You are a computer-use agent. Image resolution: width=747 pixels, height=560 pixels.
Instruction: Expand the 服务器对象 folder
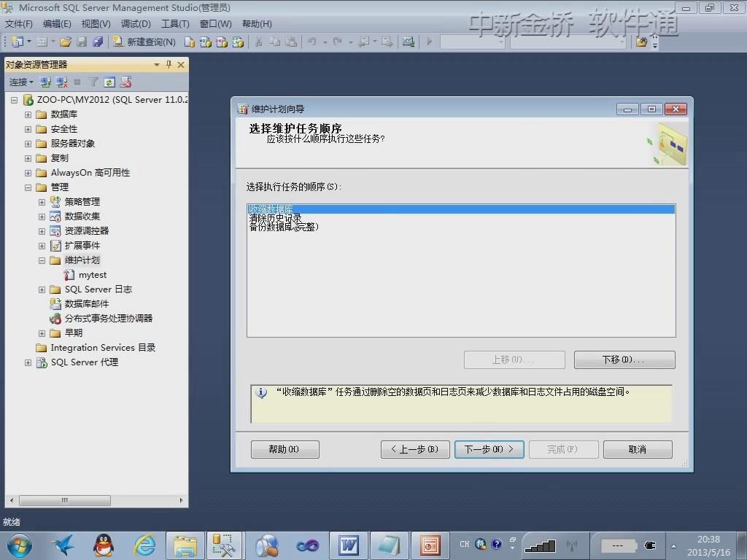tap(28, 144)
